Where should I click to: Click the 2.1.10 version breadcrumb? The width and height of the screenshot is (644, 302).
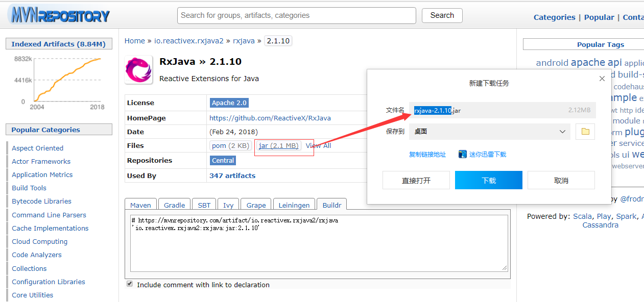pos(278,41)
